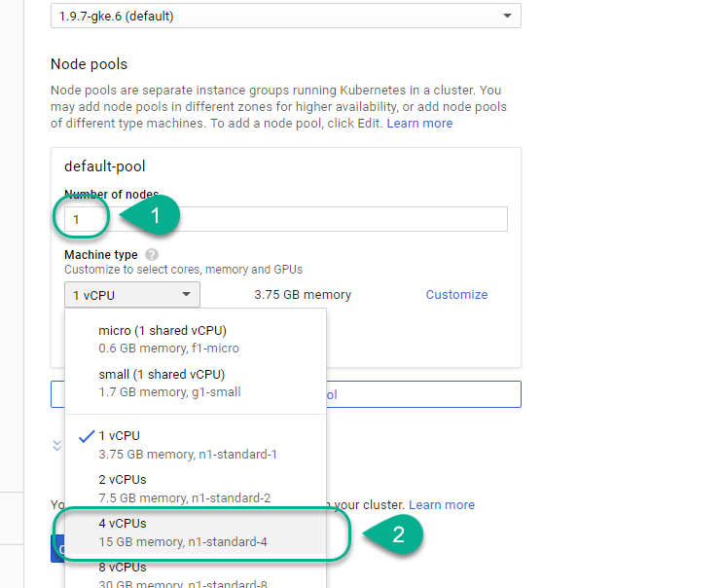Click the 1 vCPU machine type dropdown arrow
The width and height of the screenshot is (723, 588).
186,294
